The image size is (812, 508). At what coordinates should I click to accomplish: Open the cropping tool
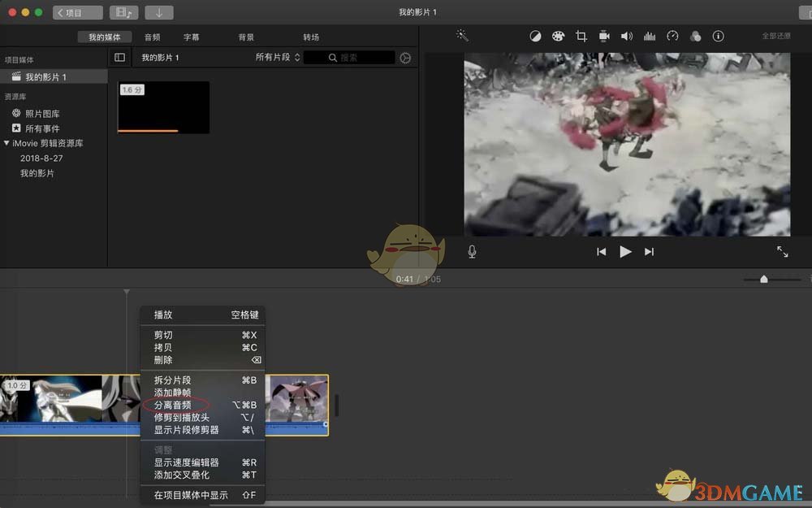581,36
